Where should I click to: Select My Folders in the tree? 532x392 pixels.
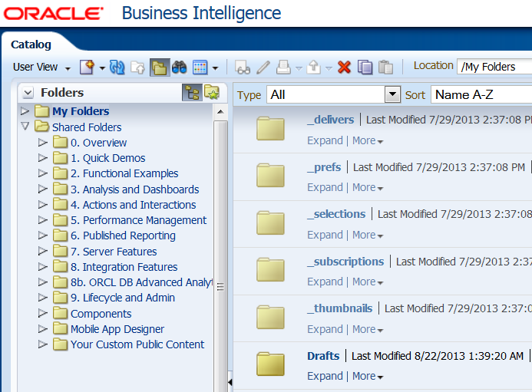(81, 111)
